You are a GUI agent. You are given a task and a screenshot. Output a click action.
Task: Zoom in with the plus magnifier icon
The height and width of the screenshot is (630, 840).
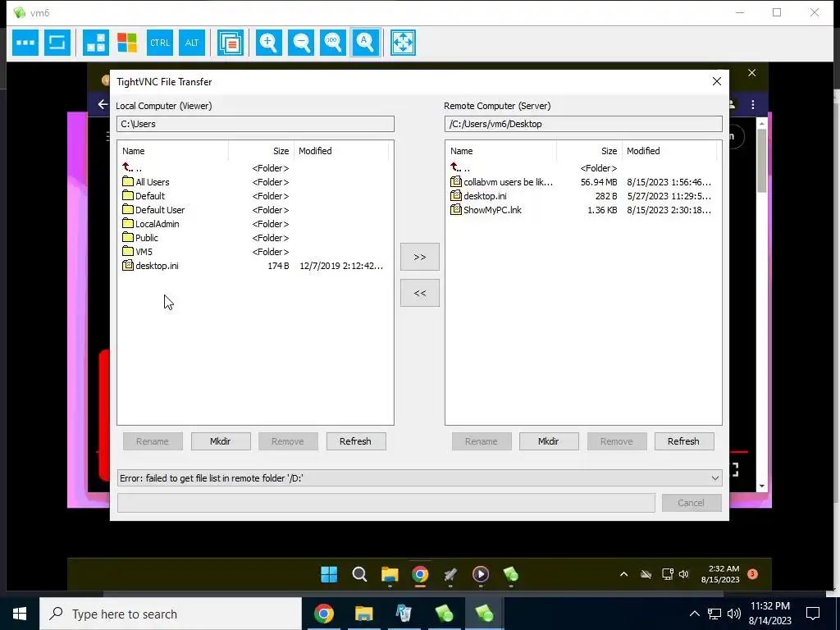coord(269,43)
